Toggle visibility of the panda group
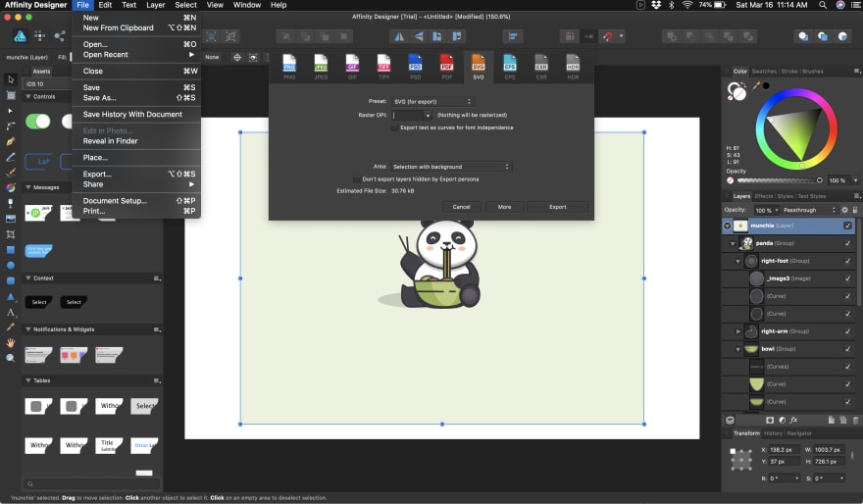 (847, 243)
